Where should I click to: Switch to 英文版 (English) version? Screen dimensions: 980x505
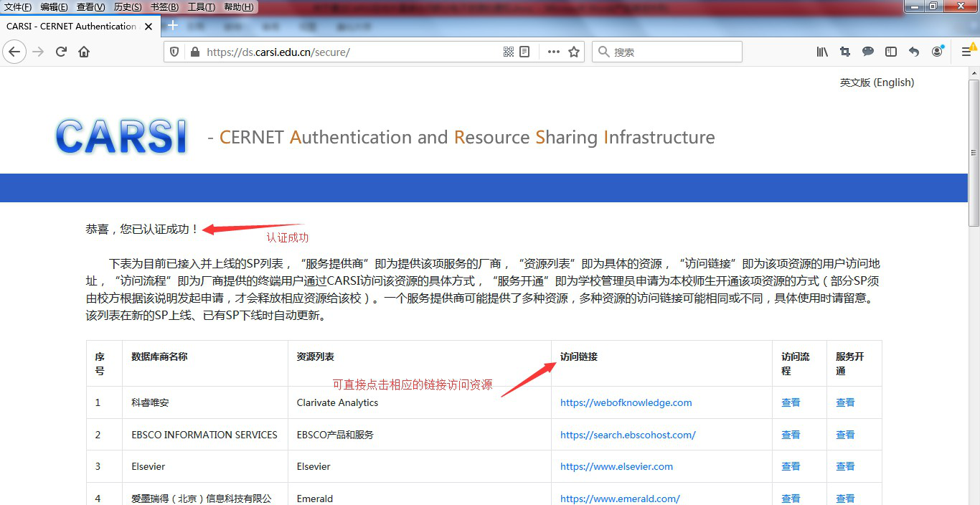click(x=877, y=82)
